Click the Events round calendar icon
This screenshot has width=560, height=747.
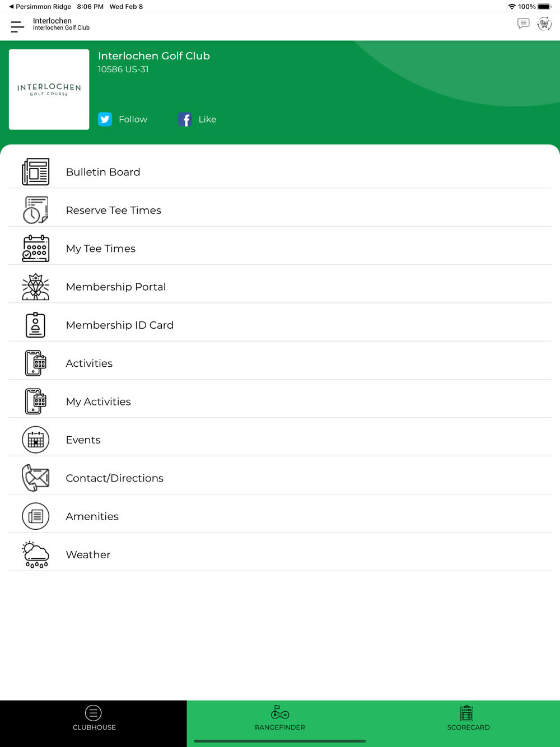pos(36,440)
